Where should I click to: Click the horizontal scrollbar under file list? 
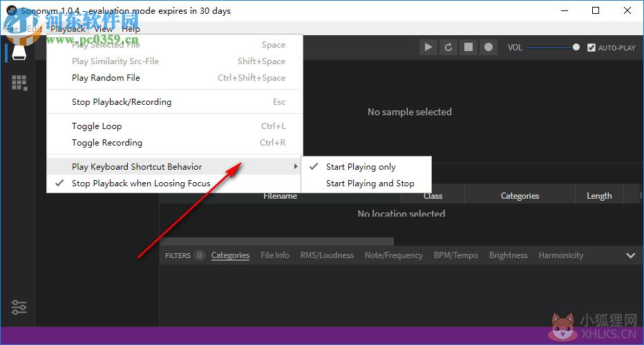(277, 241)
